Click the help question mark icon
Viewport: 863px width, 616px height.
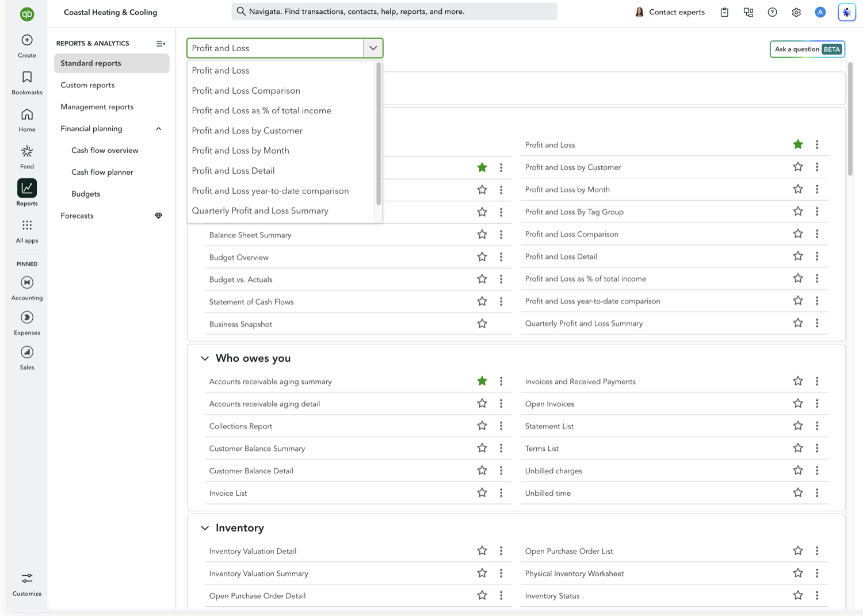tap(772, 12)
